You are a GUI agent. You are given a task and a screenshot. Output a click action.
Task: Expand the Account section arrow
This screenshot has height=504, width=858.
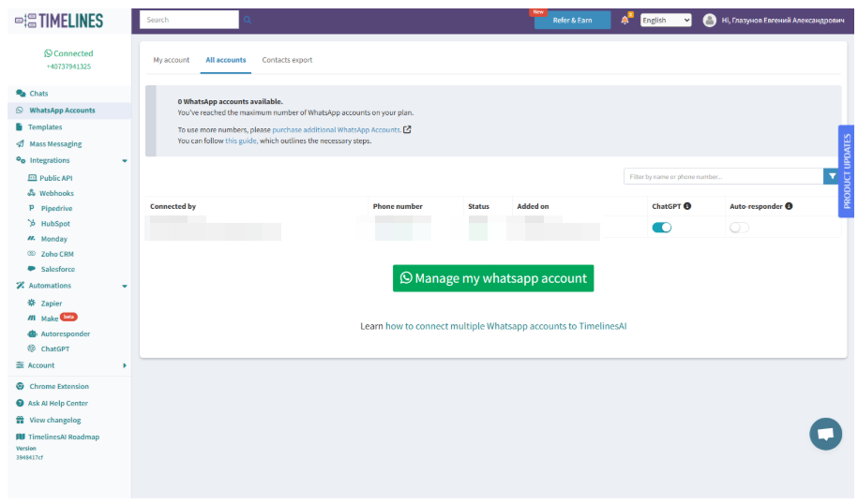tap(124, 365)
